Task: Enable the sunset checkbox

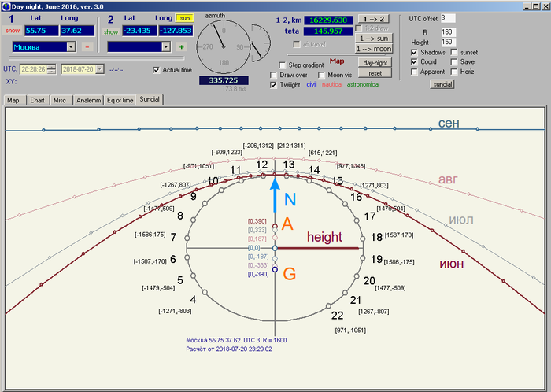Action: [454, 52]
